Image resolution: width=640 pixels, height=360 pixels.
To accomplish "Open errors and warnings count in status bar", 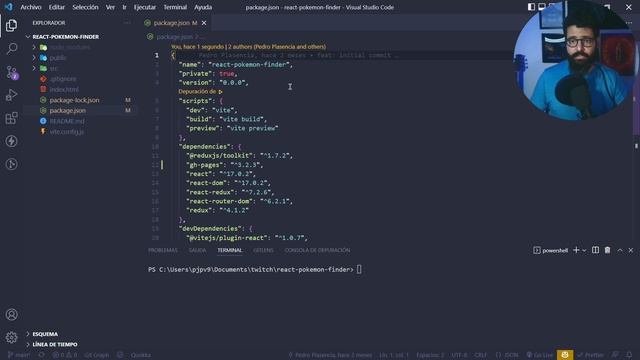I will tap(65, 355).
